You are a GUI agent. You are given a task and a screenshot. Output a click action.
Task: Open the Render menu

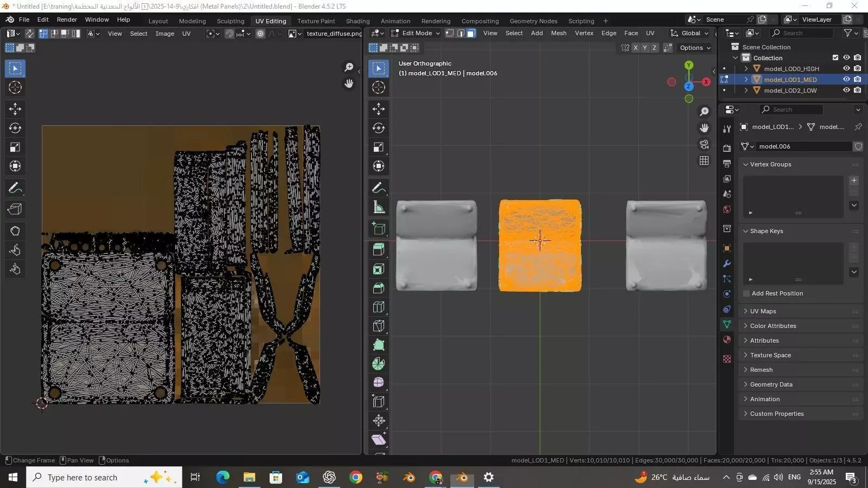click(67, 20)
